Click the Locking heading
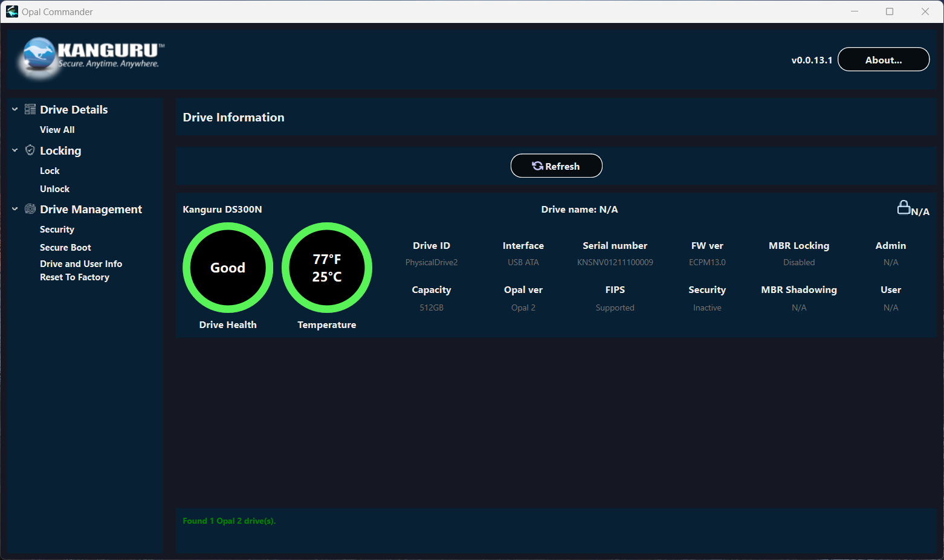Viewport: 944px width, 560px height. (x=60, y=150)
